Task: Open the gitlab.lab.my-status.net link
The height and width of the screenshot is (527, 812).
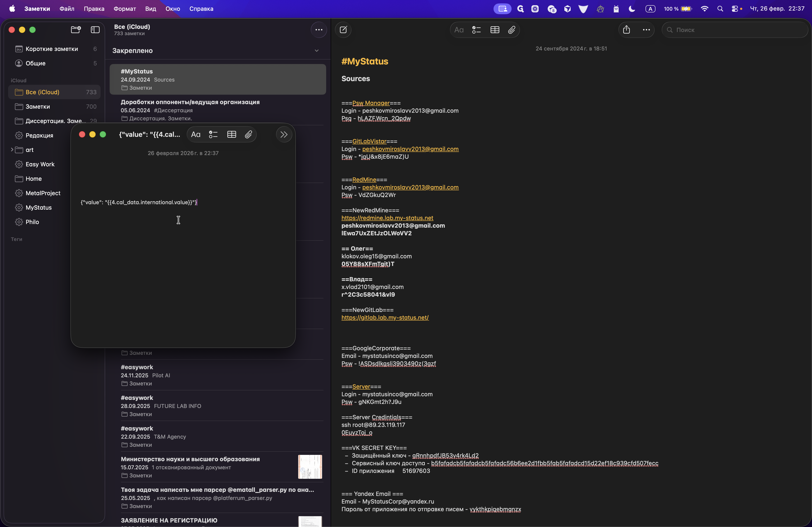Action: [x=385, y=317]
